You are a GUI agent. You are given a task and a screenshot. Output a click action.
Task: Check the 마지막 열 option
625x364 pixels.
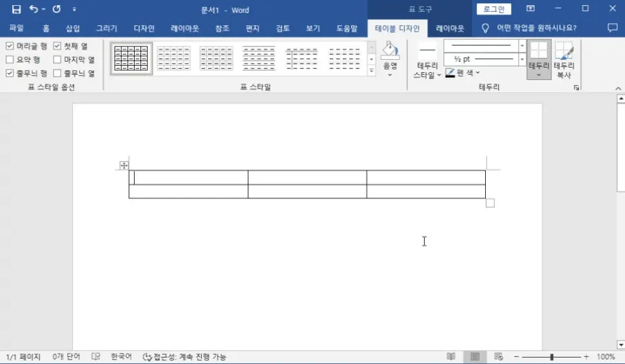click(57, 60)
